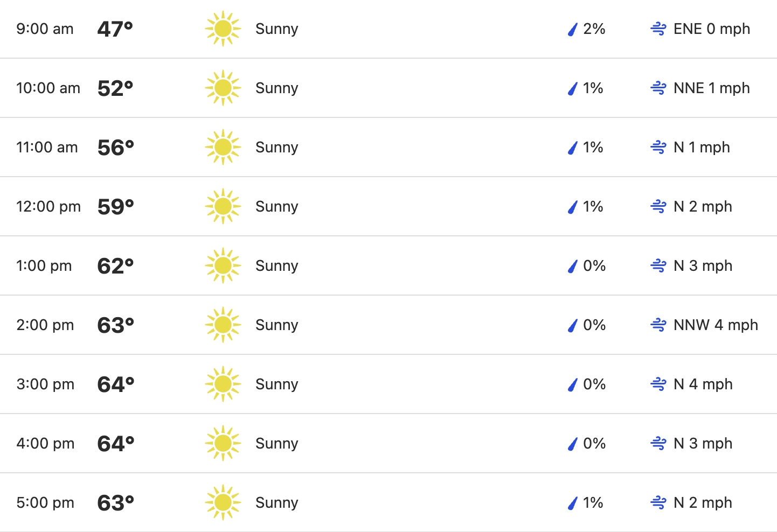Click the sun icon in the 5:00 pm row
Viewport: 777px width, 532px height.
click(223, 502)
